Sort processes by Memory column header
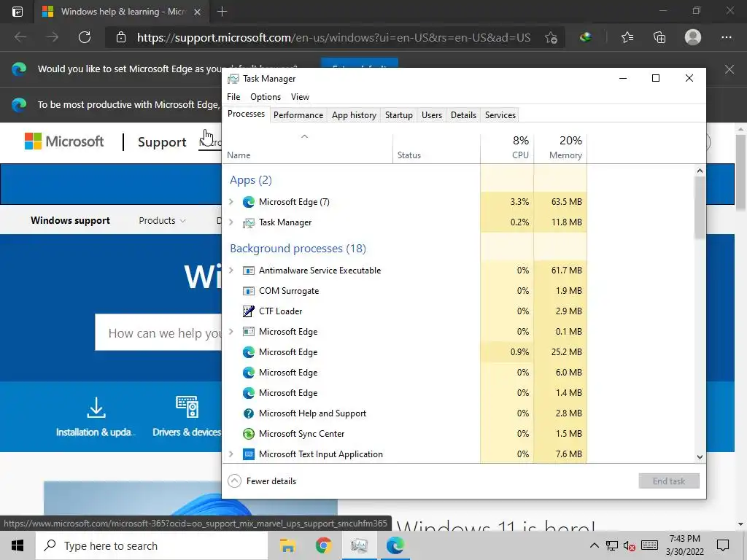747x560 pixels. click(560, 149)
